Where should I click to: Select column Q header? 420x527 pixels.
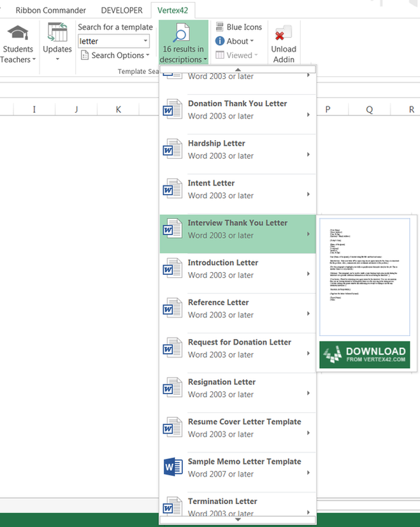click(369, 110)
